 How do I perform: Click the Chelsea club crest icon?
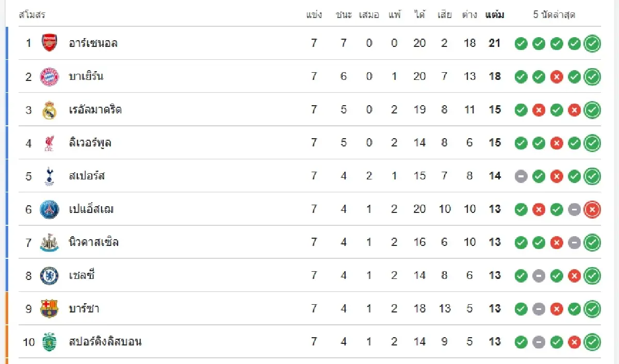point(50,275)
